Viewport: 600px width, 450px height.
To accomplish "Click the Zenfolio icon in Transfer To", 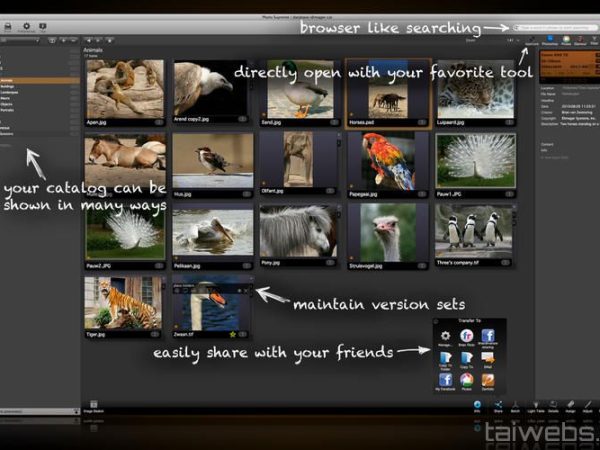I will tap(488, 380).
